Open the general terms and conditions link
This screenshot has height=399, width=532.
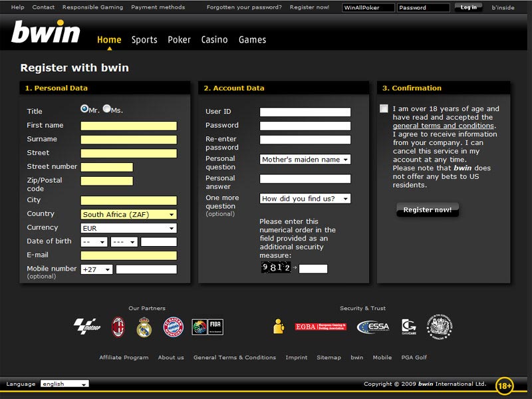(x=443, y=126)
